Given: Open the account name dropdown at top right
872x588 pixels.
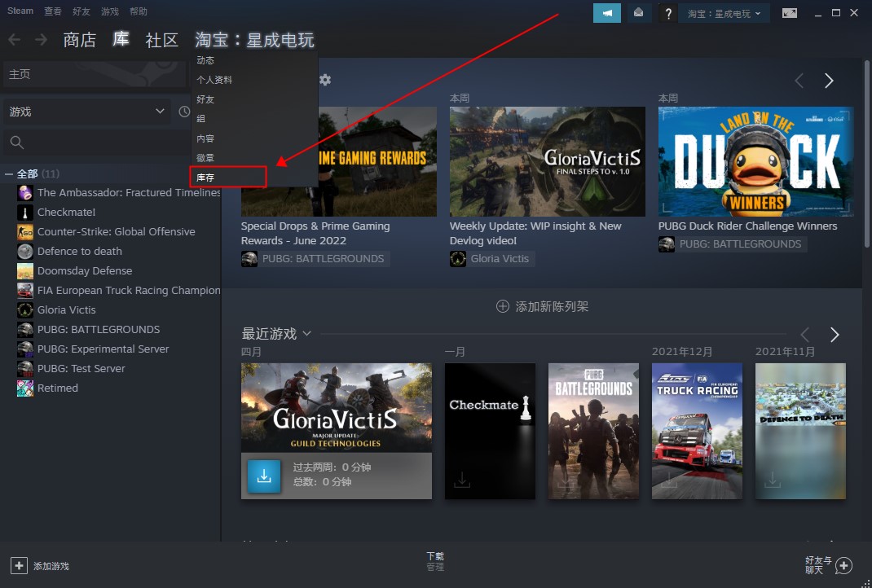Looking at the screenshot, I should (x=724, y=13).
